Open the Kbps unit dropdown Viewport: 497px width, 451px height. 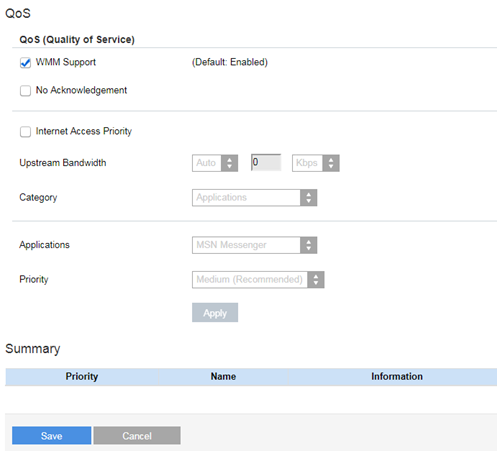(316, 163)
